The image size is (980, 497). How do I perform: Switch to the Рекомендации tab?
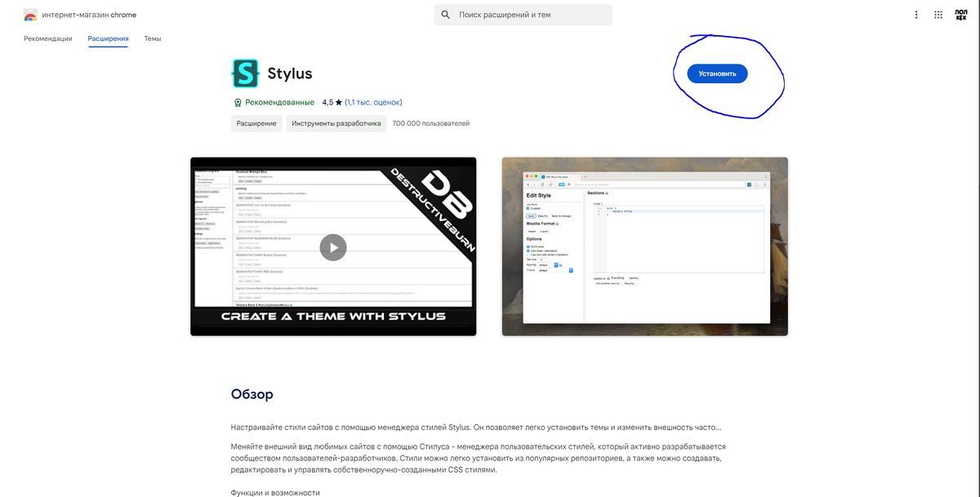coord(48,38)
